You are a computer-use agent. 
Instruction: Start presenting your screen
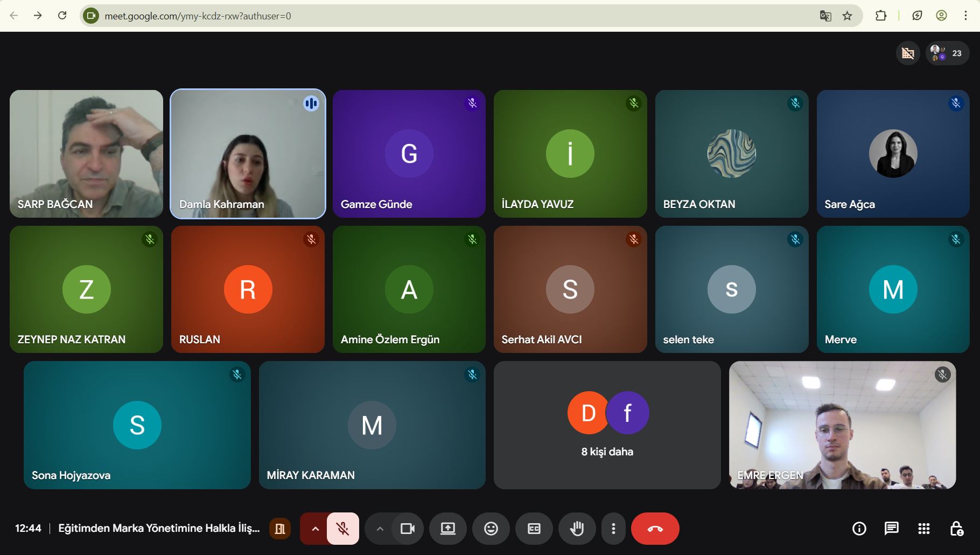[x=447, y=529]
